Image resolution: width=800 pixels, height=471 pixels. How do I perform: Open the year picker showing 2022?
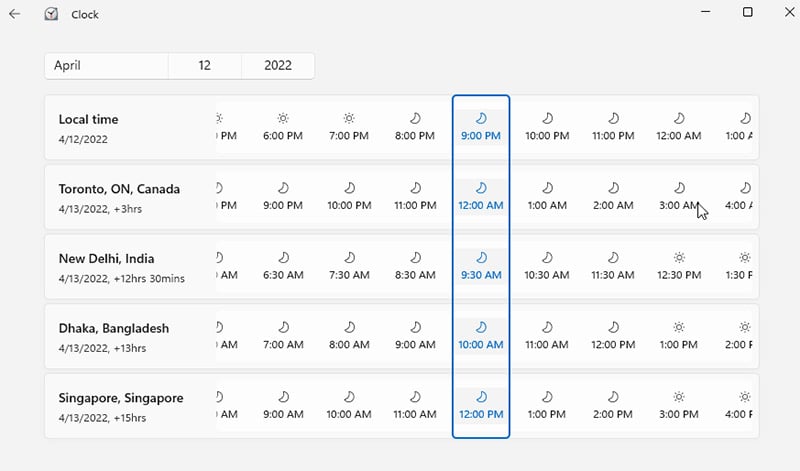coord(278,66)
